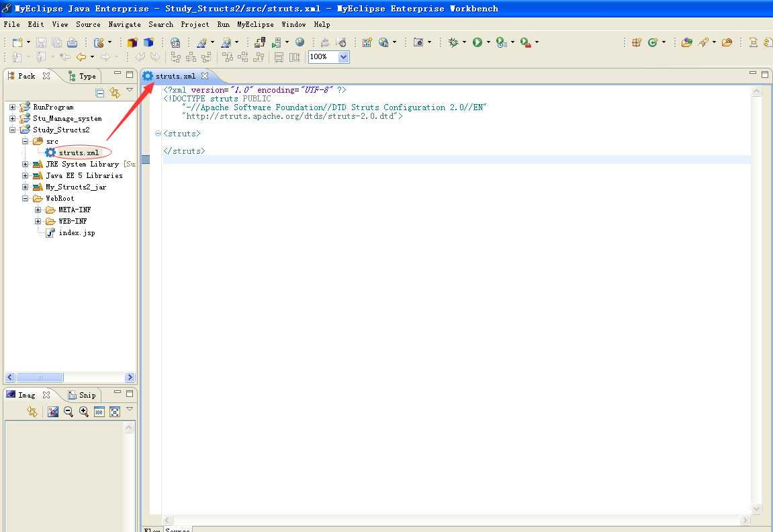
Task: Open the Window menu
Action: point(293,24)
